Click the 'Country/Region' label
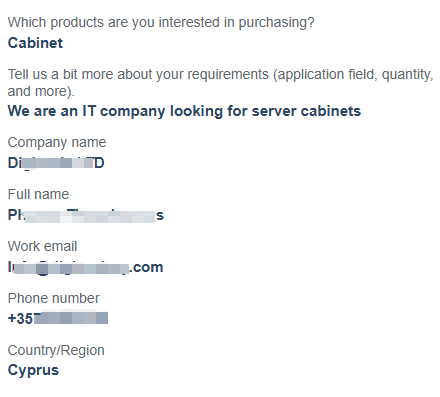 tap(56, 351)
